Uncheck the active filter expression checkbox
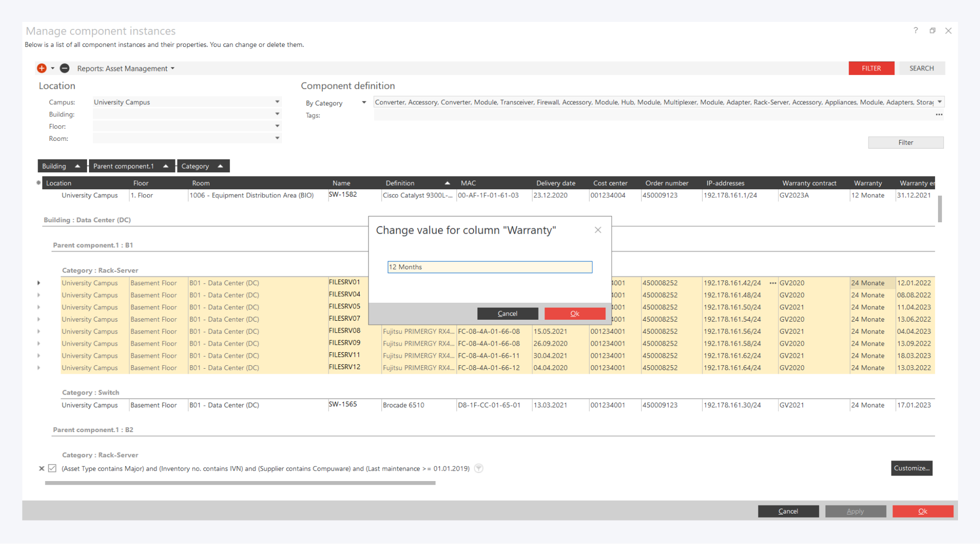The image size is (980, 544). [52, 469]
